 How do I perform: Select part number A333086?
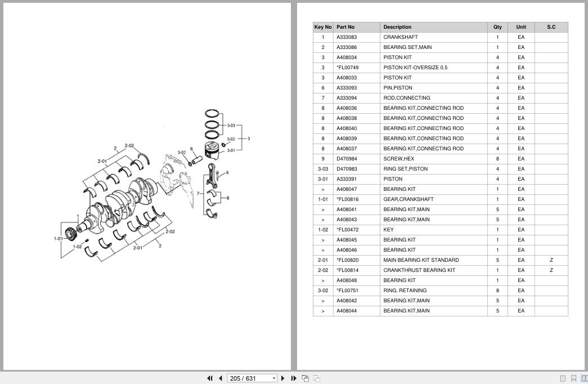(x=347, y=47)
